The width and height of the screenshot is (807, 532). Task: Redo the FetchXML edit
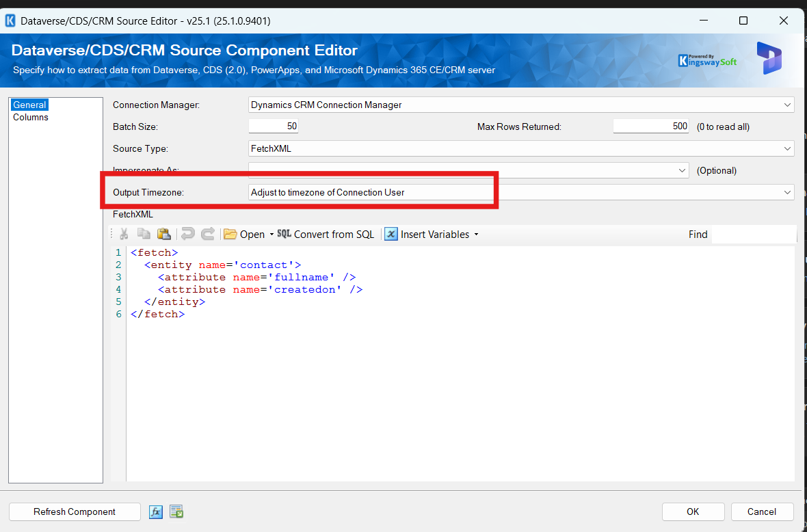pyautogui.click(x=207, y=234)
